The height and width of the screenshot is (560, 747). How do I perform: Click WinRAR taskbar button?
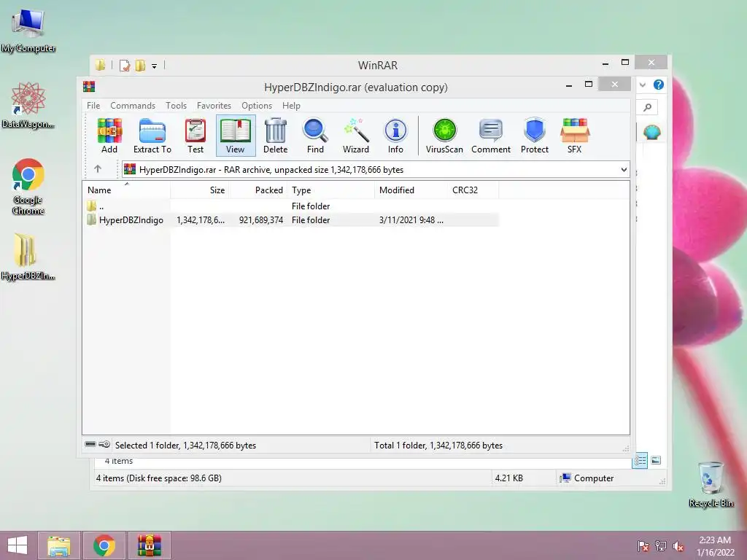[x=150, y=545]
